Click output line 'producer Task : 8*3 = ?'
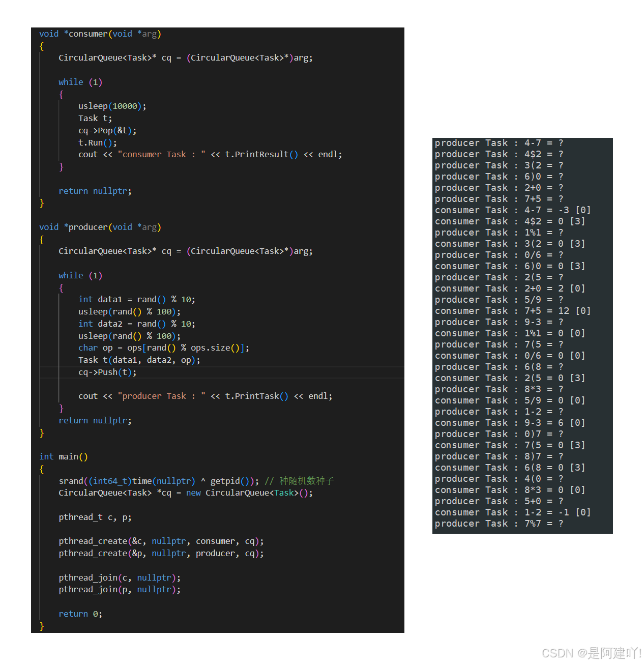 pos(499,389)
